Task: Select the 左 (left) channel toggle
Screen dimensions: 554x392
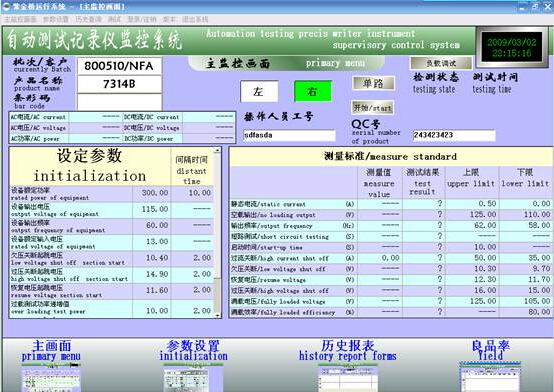Action: click(x=259, y=91)
